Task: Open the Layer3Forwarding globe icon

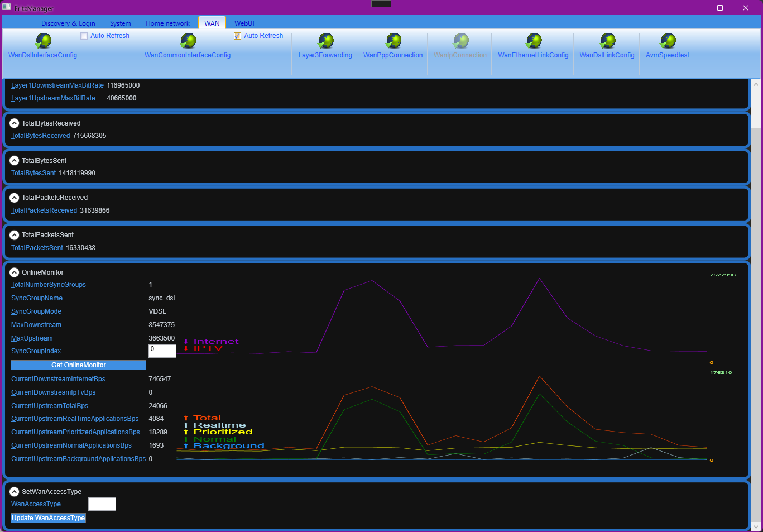Action: pos(325,41)
